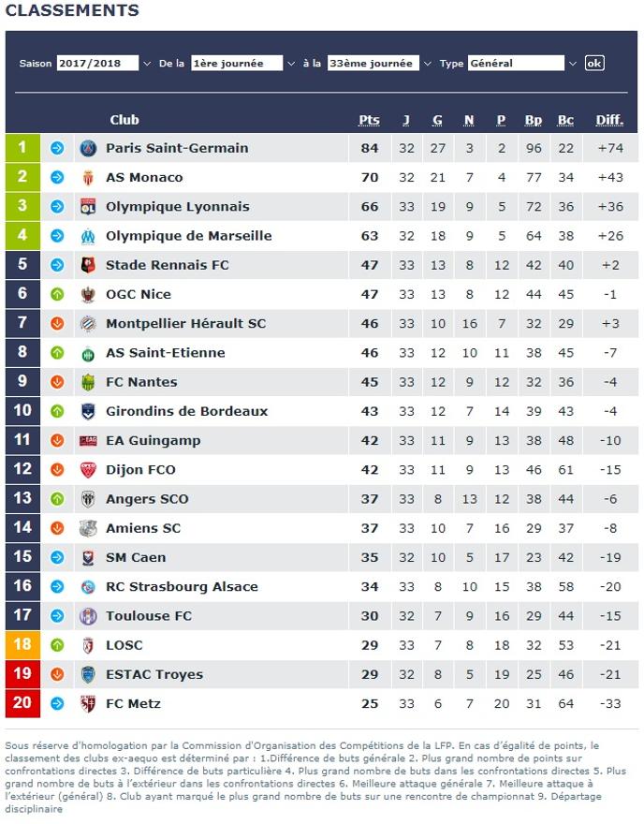644x824 pixels.
Task: Click the FC Metz club crest
Action: (x=88, y=703)
